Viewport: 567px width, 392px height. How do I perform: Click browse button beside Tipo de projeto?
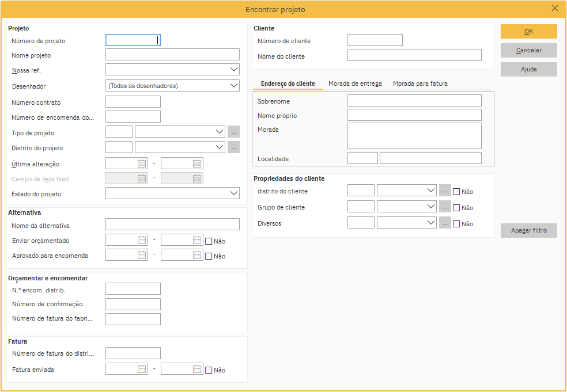coord(233,132)
